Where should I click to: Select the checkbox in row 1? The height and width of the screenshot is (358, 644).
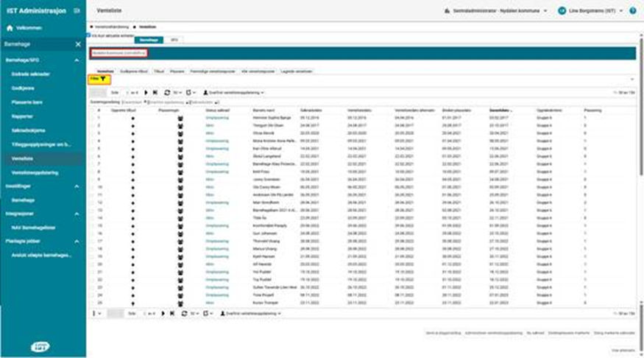click(92, 117)
